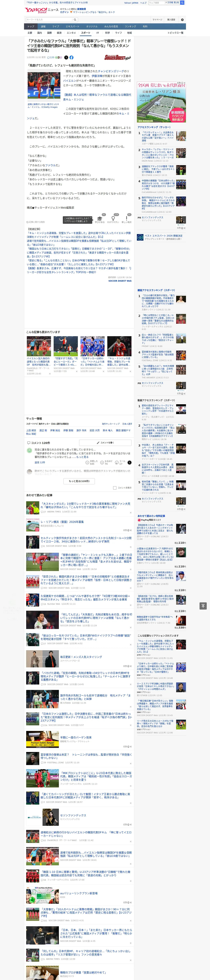Click ログイン link in header
This screenshot has width=210, height=980.
tap(64, 12)
